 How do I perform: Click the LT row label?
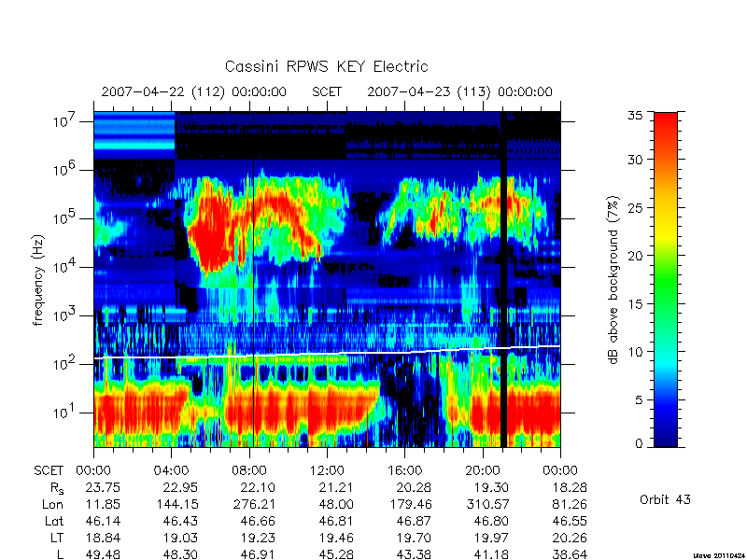click(x=57, y=538)
